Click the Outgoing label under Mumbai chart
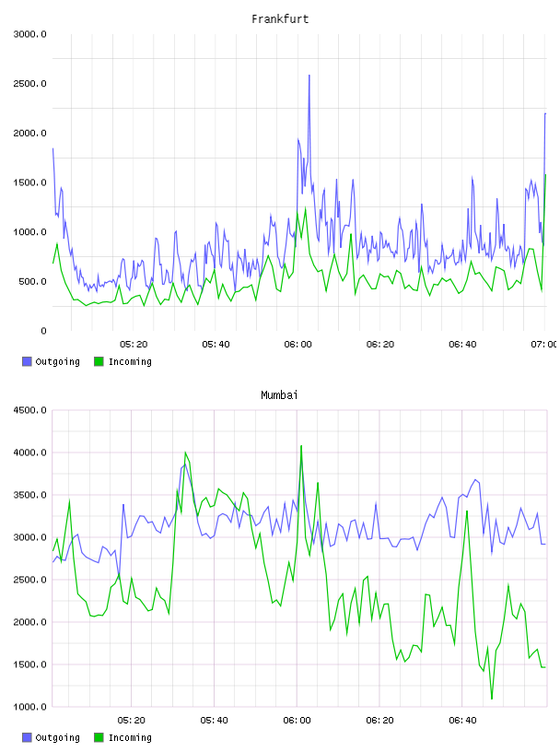Screen dimensions: 560x752 point(57,737)
